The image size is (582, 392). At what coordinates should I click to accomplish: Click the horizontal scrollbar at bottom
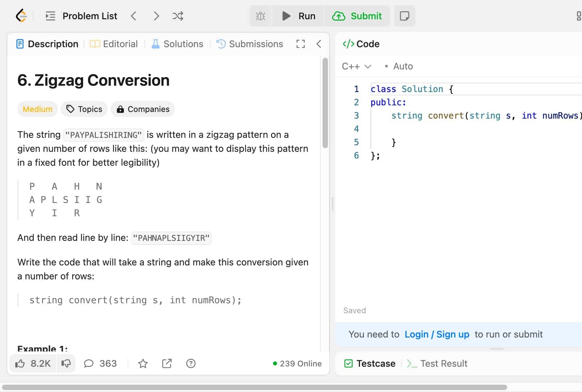(x=254, y=387)
